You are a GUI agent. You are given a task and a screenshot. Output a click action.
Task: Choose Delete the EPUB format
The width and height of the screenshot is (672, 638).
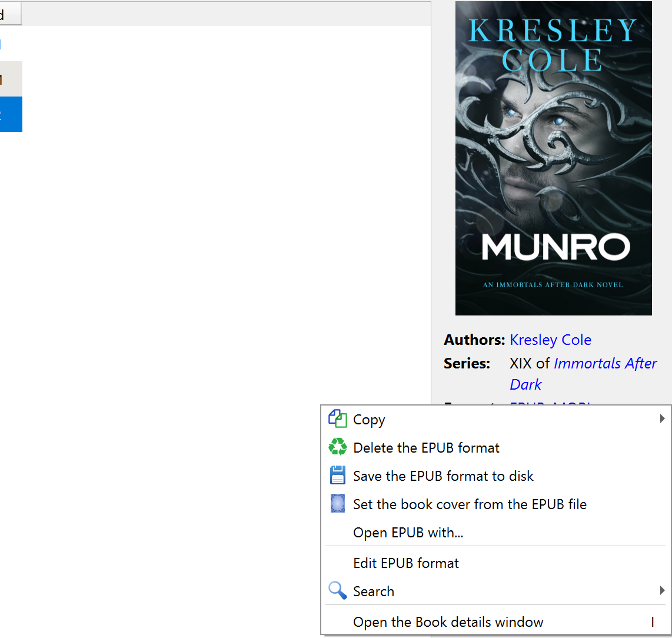pos(496,448)
